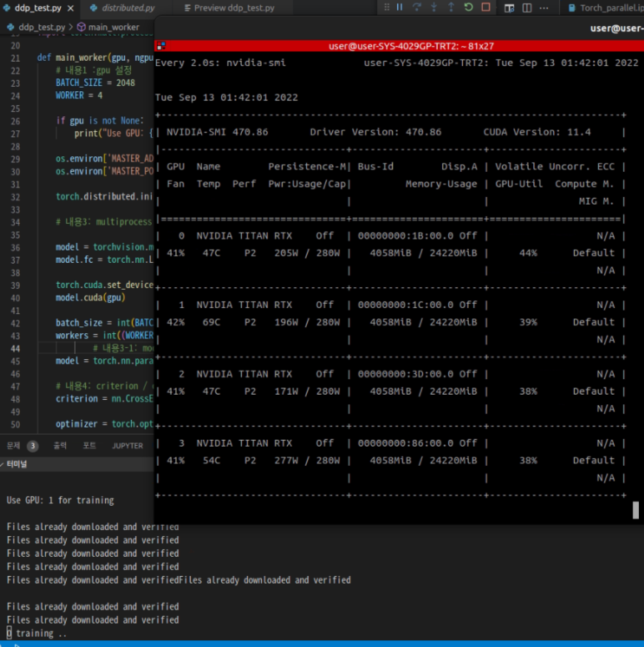Click GPU 2's '171W / 280W' power reading
644x647 pixels.
pyautogui.click(x=307, y=391)
